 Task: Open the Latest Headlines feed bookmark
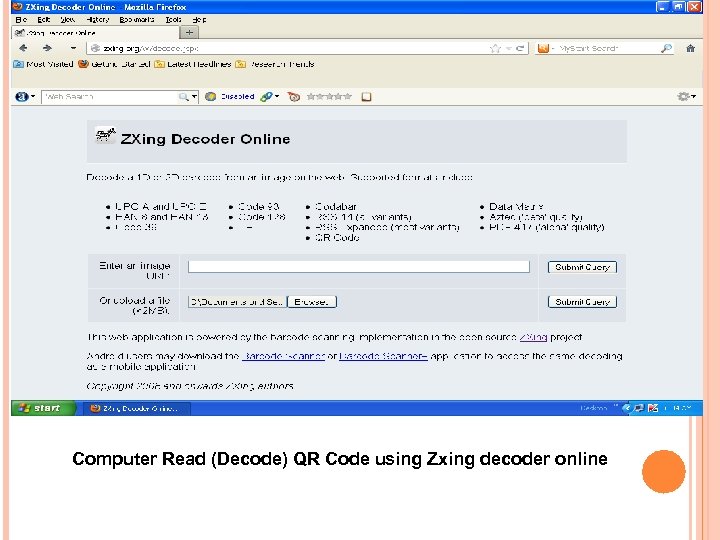(193, 64)
